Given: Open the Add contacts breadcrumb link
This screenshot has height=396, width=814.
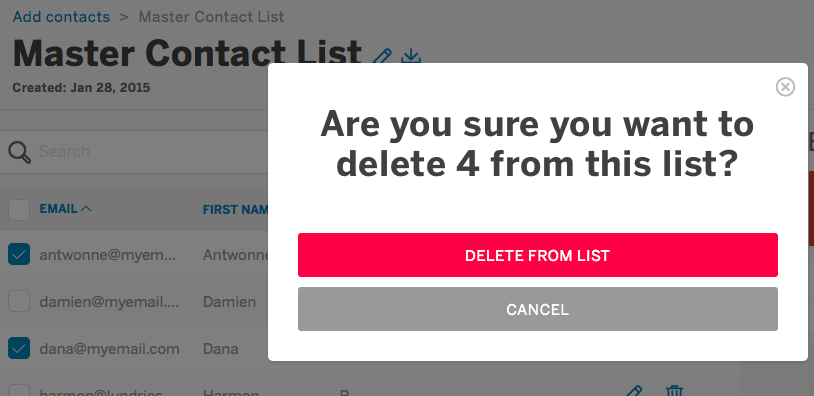Looking at the screenshot, I should pos(61,17).
